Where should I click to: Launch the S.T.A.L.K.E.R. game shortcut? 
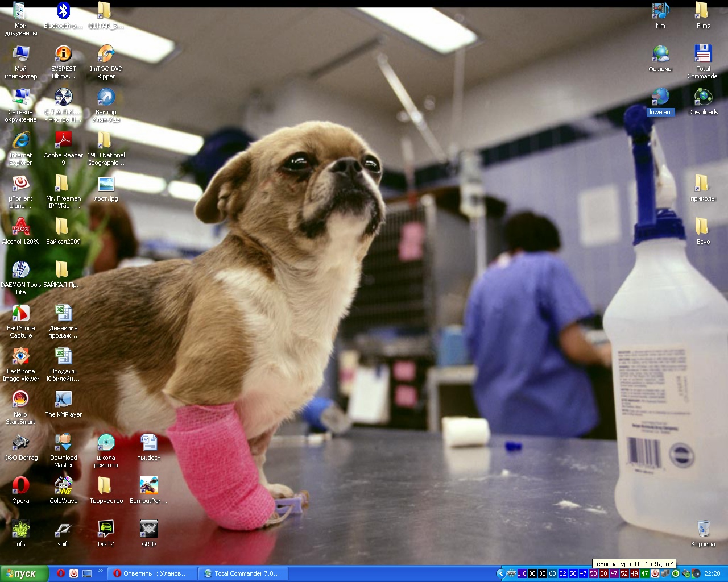63,105
